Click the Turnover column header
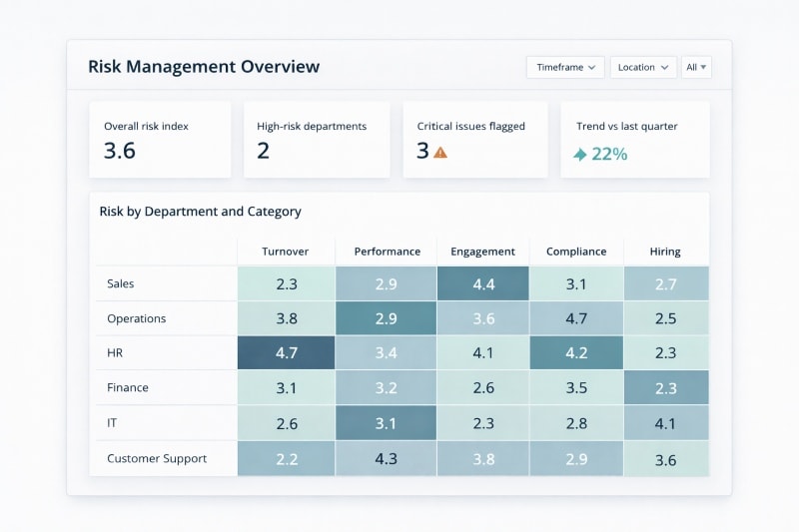The width and height of the screenshot is (799, 532). click(x=286, y=252)
